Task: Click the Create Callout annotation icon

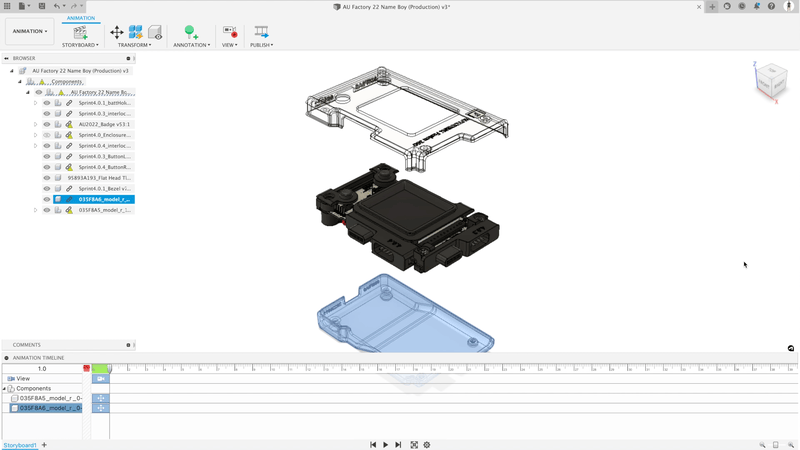Action: tap(190, 33)
